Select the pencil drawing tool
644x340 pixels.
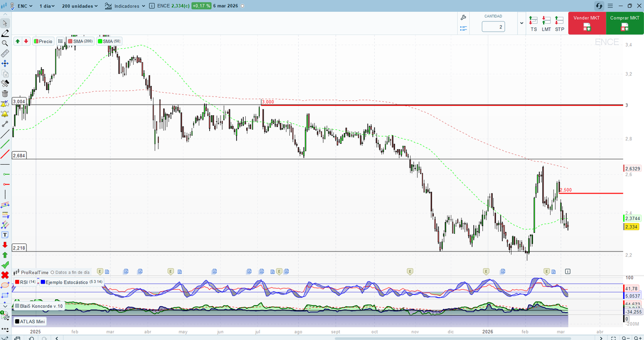(5, 33)
